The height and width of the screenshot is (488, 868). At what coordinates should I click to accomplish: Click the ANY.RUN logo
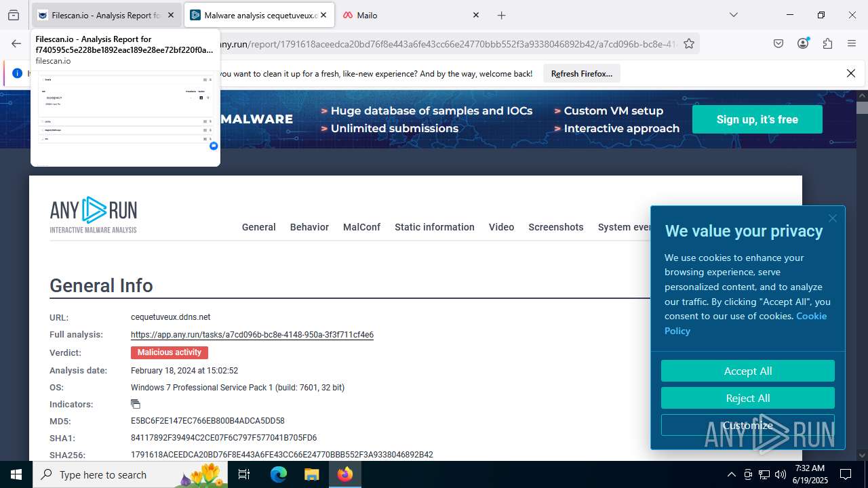tap(94, 215)
